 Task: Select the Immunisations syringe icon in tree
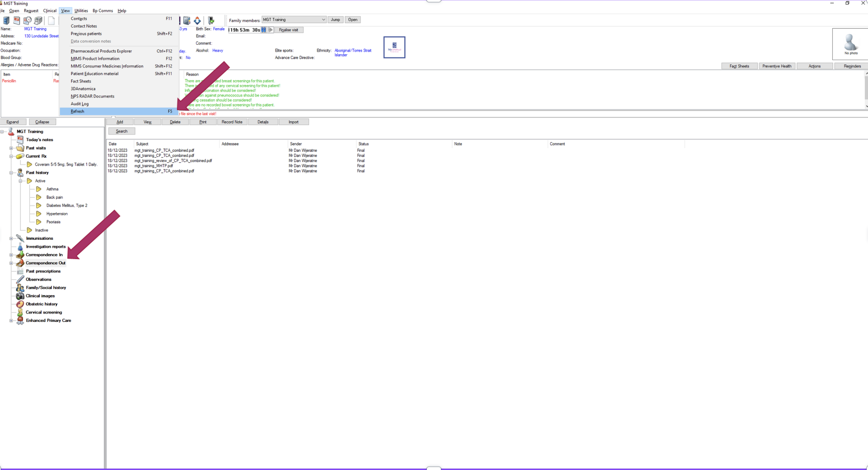tap(20, 238)
